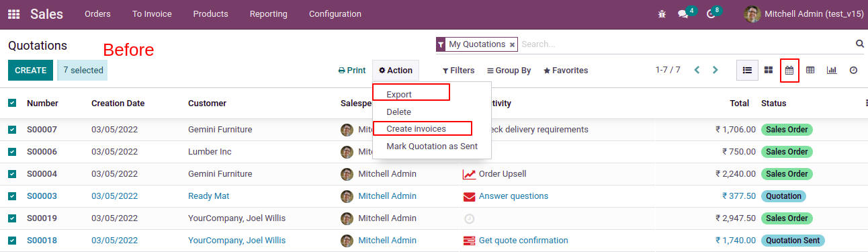Uncheck the S00007 row checkbox
Screen dimensions: 868x252
click(x=12, y=129)
